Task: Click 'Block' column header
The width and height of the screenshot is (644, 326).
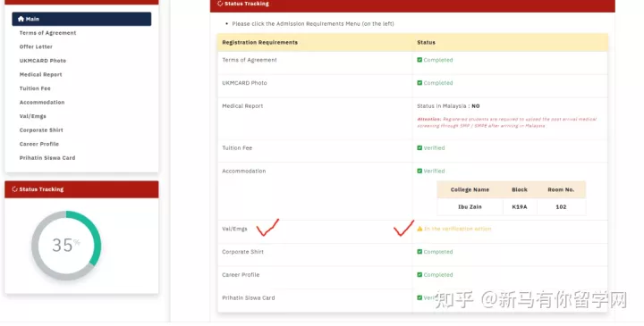Action: point(519,190)
